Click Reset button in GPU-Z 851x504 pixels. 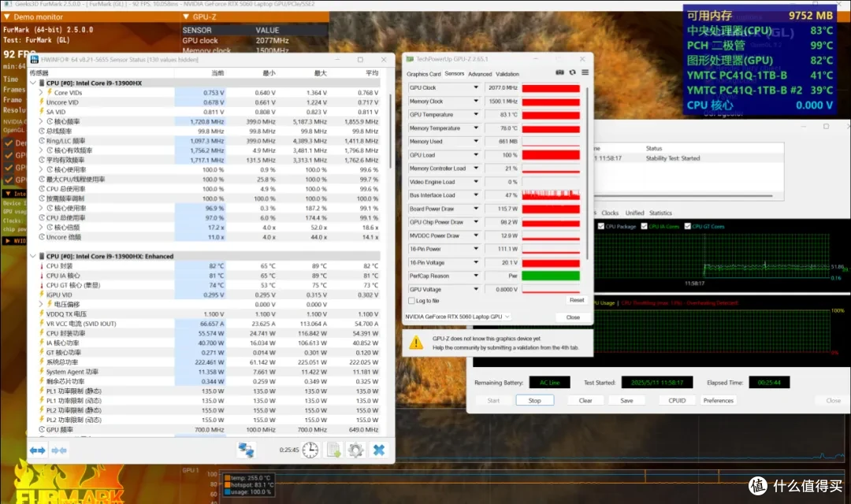(576, 300)
